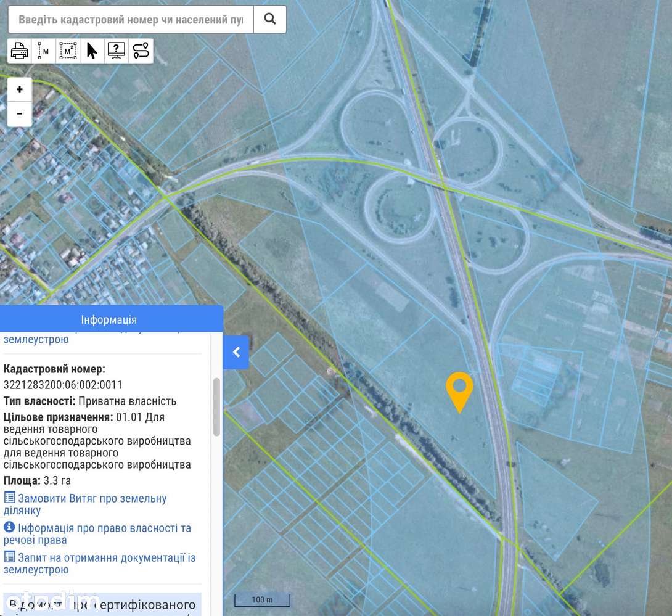Click the magnifier search button
The image size is (672, 616).
pyautogui.click(x=269, y=19)
